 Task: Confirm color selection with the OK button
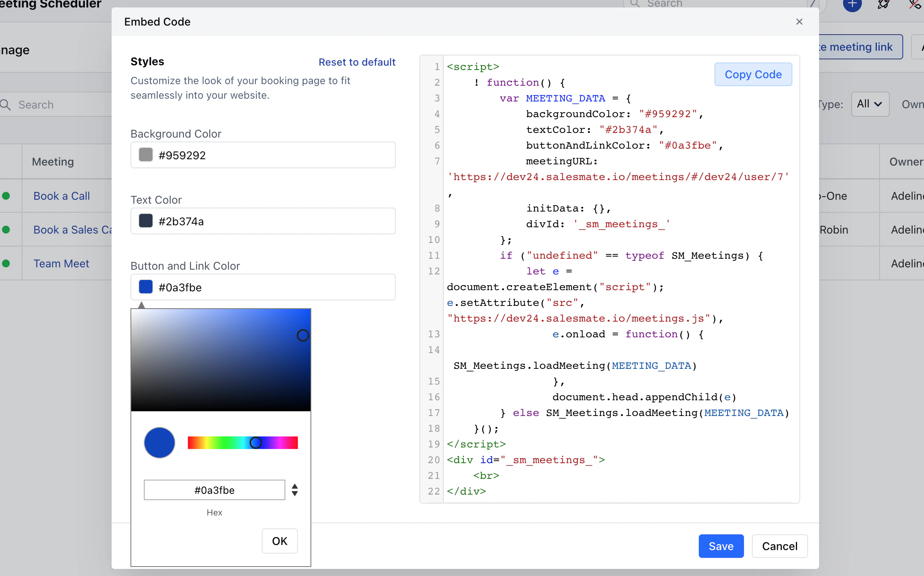click(x=280, y=541)
